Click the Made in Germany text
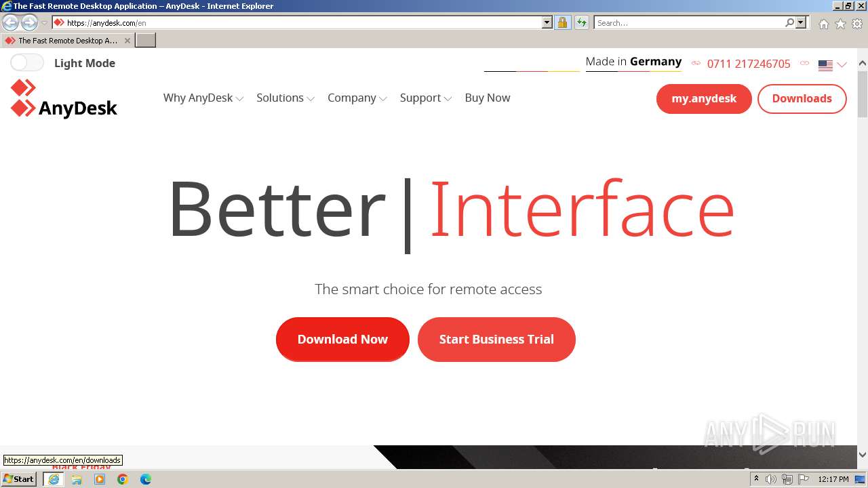The image size is (868, 488). coord(633,62)
